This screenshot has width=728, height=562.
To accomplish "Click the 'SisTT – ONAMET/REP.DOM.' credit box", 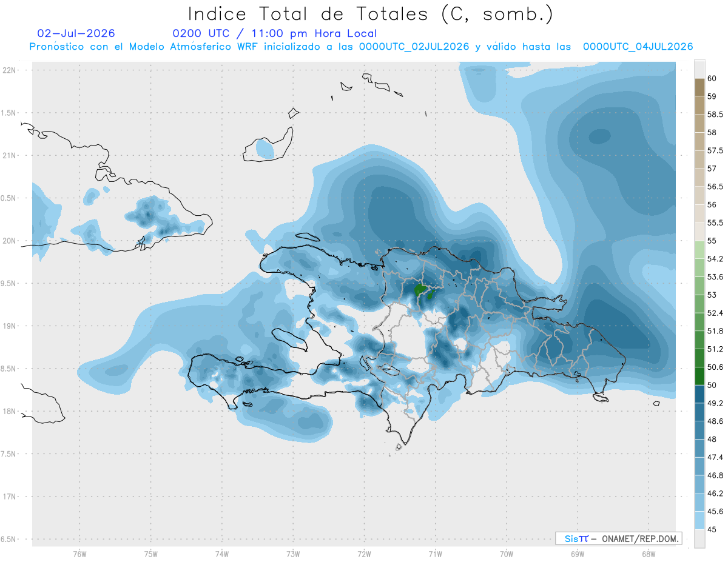I will (618, 538).
